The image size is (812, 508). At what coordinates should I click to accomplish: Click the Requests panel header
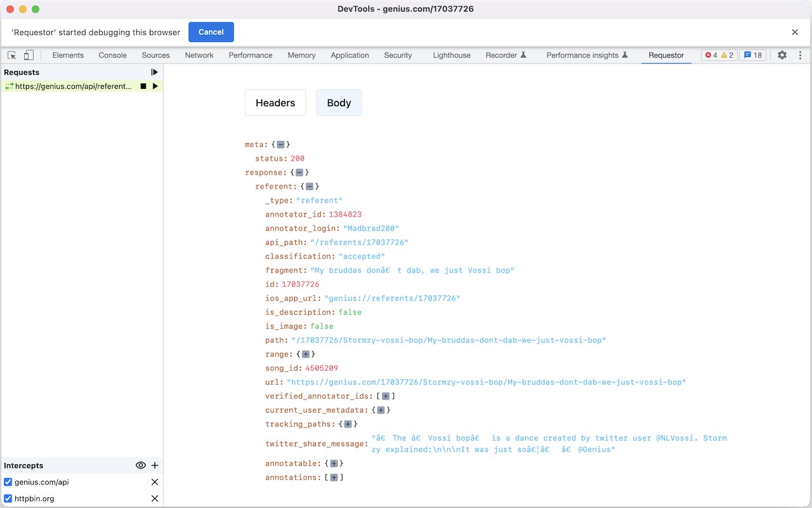pos(22,72)
